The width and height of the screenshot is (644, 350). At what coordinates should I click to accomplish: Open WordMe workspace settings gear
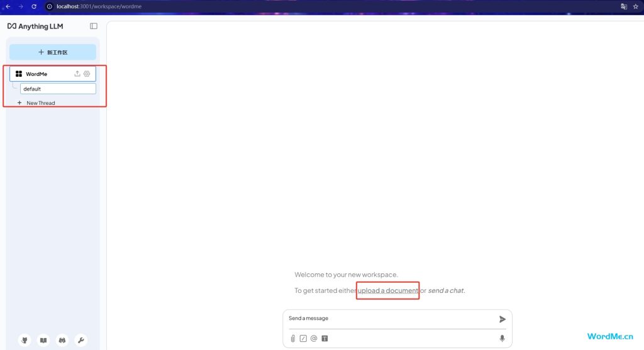[x=87, y=74]
